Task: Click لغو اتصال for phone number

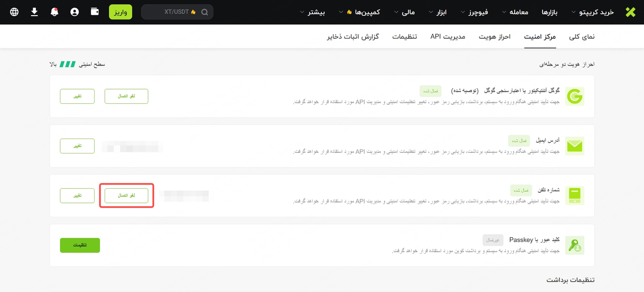Action: tap(126, 195)
